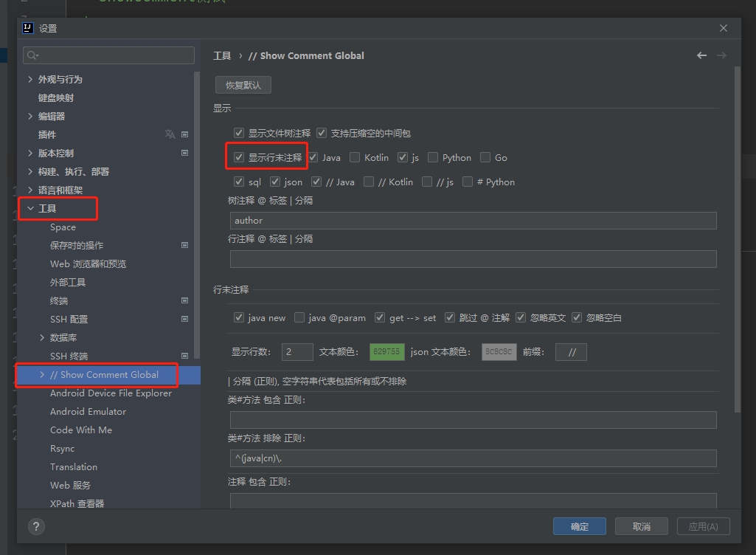Click the project-level icon beside 保存时的操作
Image resolution: width=756 pixels, height=555 pixels.
[184, 245]
